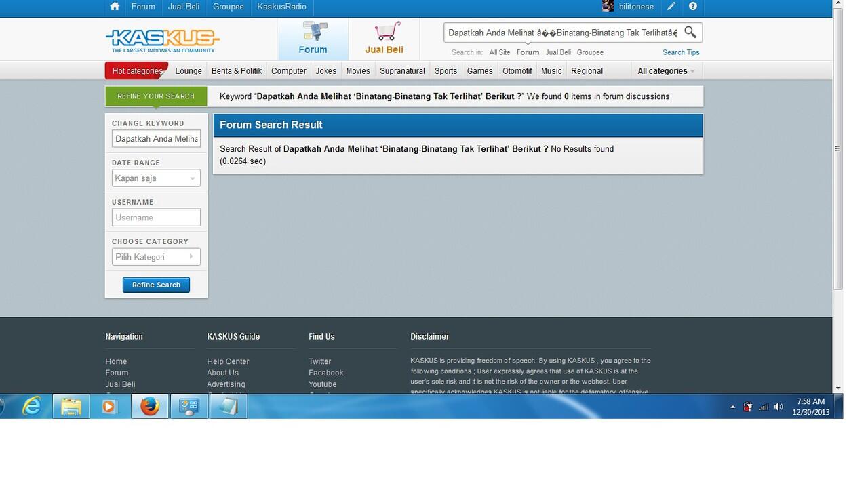The image size is (868, 488).
Task: Open the Otomotif category
Action: 517,71
